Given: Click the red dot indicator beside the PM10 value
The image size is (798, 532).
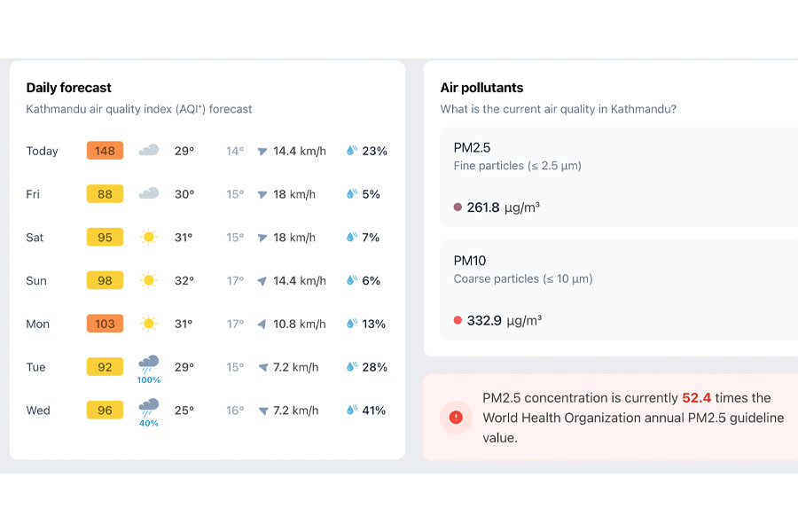Looking at the screenshot, I should [458, 320].
